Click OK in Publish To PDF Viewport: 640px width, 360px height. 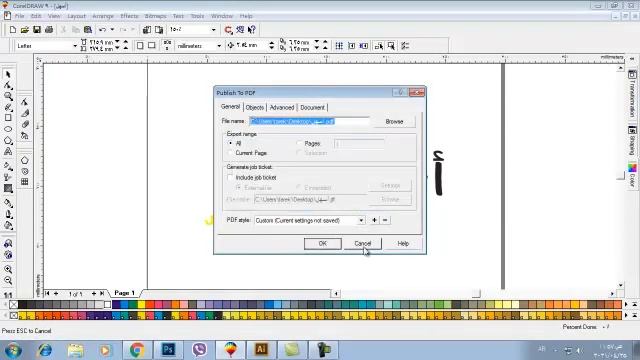pyautogui.click(x=322, y=244)
